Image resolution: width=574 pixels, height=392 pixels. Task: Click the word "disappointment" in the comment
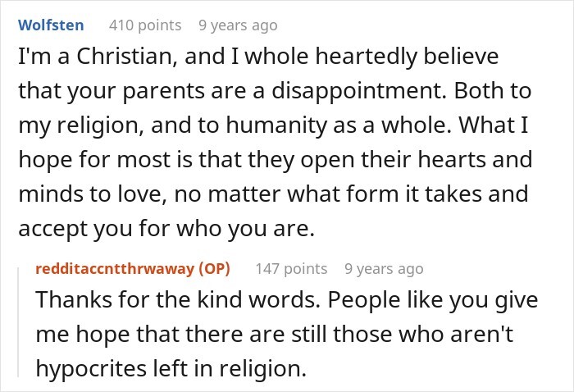pyautogui.click(x=359, y=91)
